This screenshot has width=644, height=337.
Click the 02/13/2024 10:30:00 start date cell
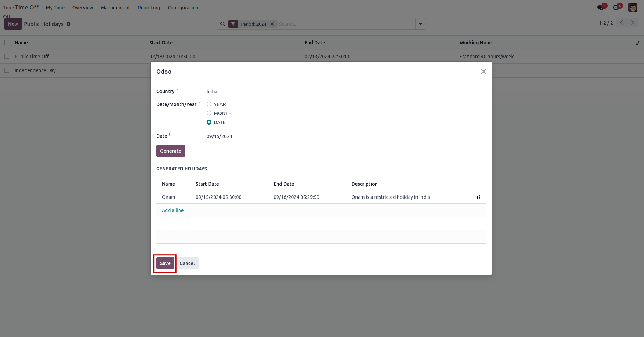pos(172,57)
